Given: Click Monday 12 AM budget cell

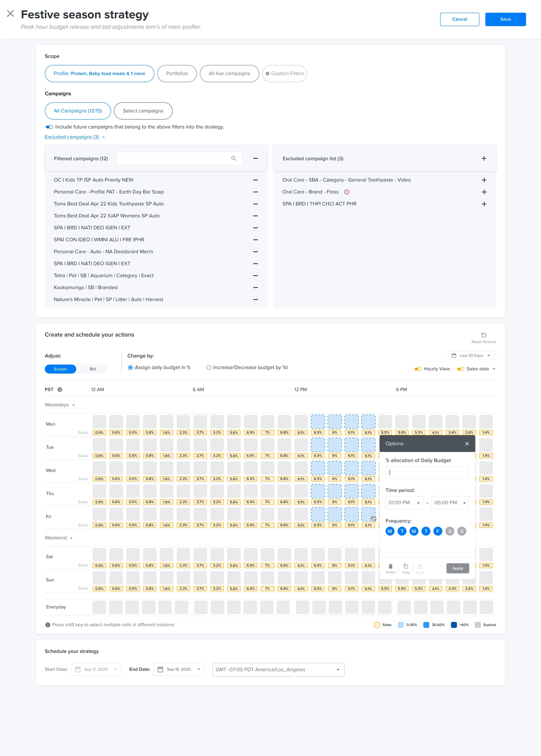Looking at the screenshot, I should click(99, 422).
